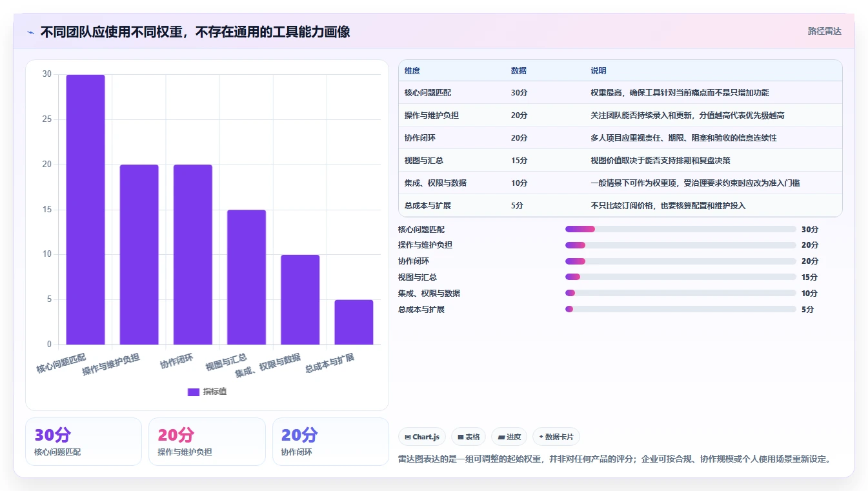
Task: Click the 视图与汇总 label in the progress list
Action: (x=418, y=277)
